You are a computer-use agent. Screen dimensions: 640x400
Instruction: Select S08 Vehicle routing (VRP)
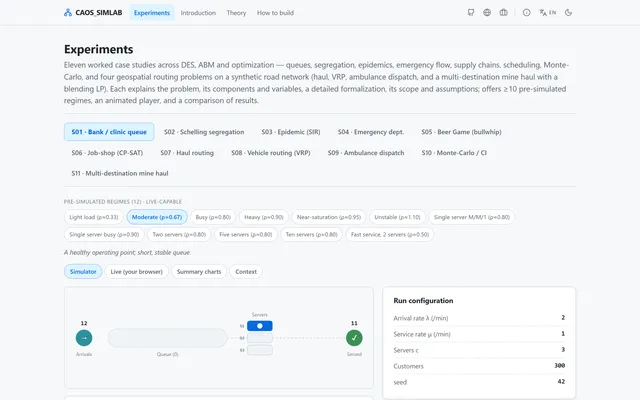271,153
